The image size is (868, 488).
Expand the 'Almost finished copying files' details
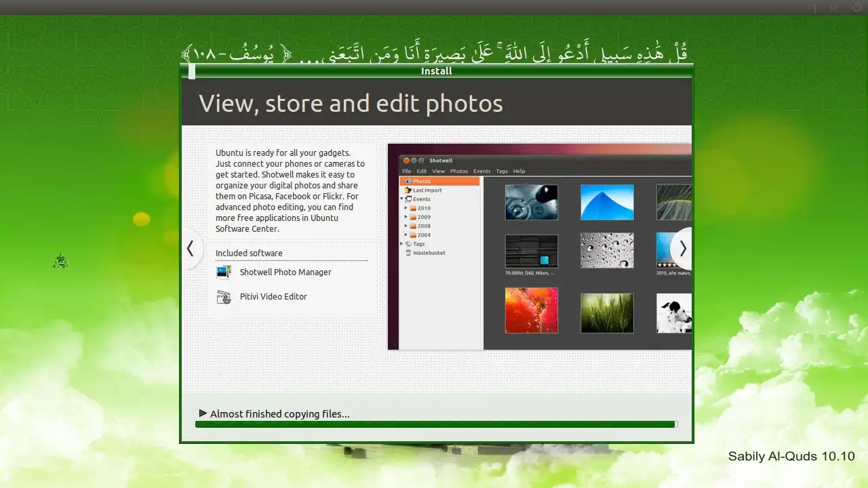point(203,413)
